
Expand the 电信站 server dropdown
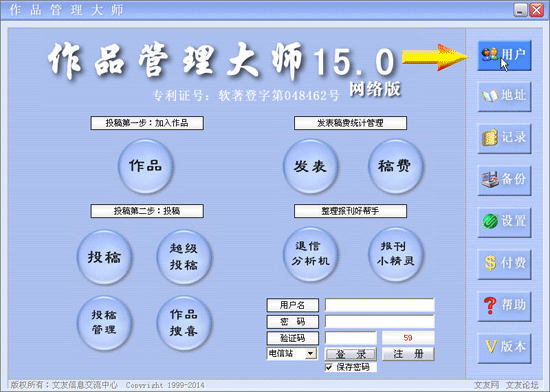pyautogui.click(x=310, y=353)
